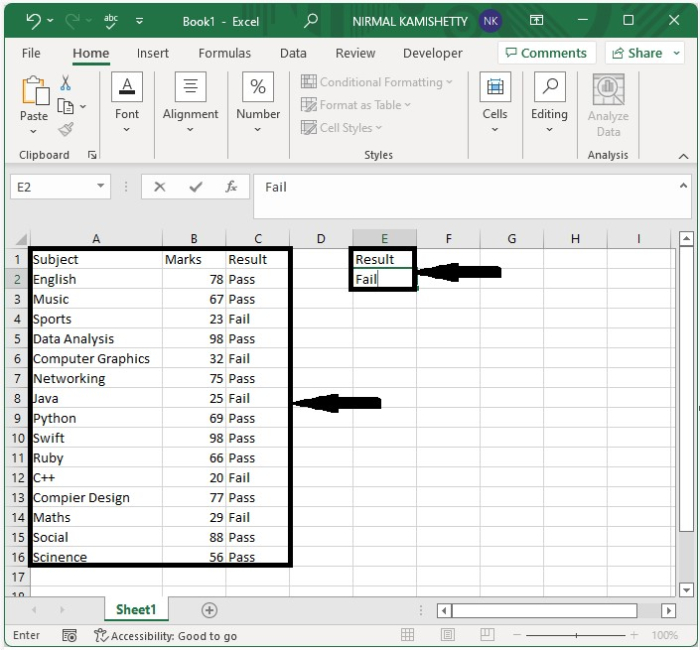
Task: Click Conditional Formatting
Action: click(377, 82)
